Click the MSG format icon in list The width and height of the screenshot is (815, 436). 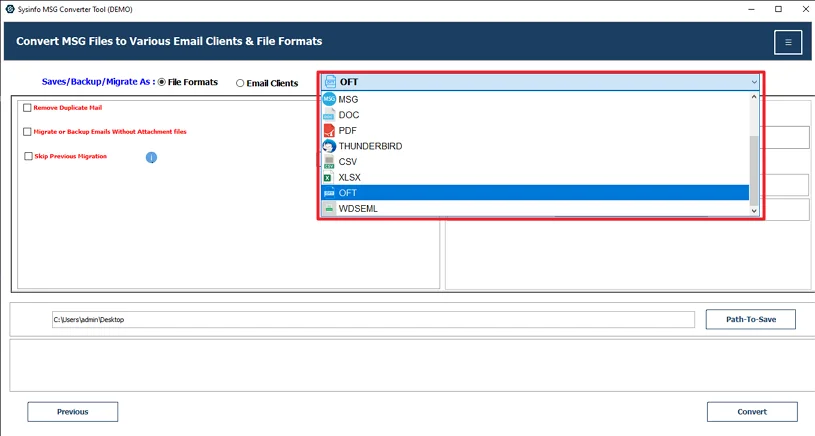[x=329, y=99]
